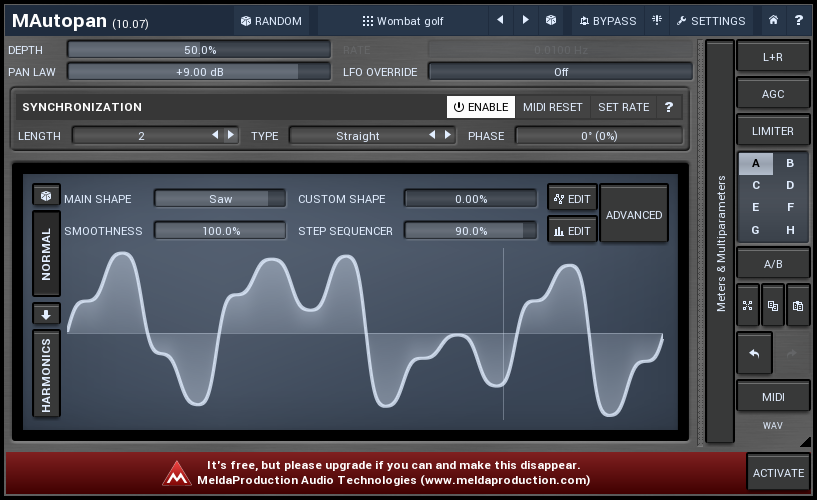This screenshot has height=500, width=817.
Task: Increase LENGTH with right arrow
Action: [230, 135]
